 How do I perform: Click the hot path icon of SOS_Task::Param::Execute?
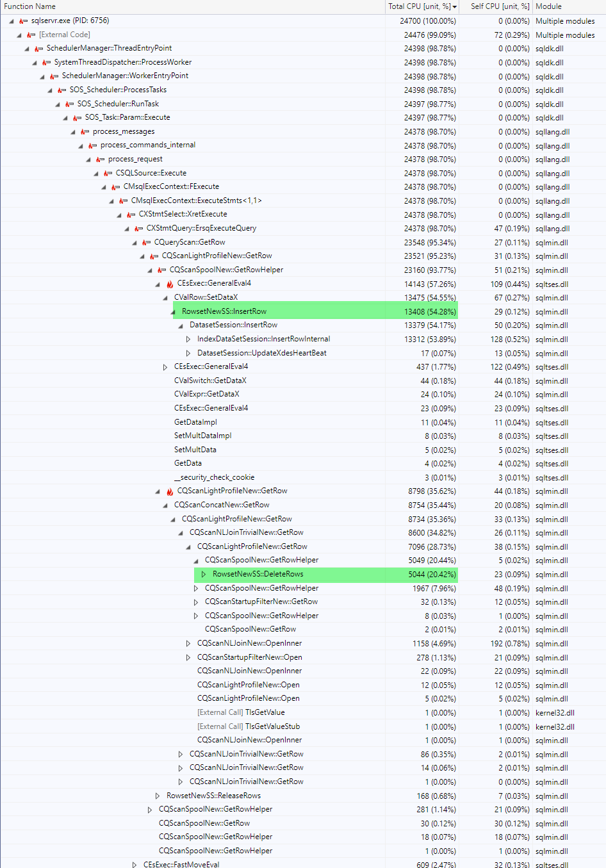tap(78, 118)
